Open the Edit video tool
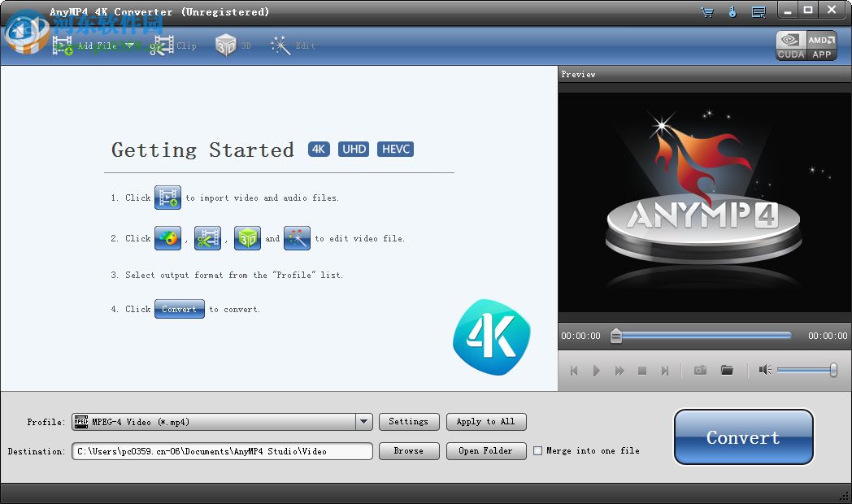Image resolution: width=852 pixels, height=504 pixels. tap(280, 45)
